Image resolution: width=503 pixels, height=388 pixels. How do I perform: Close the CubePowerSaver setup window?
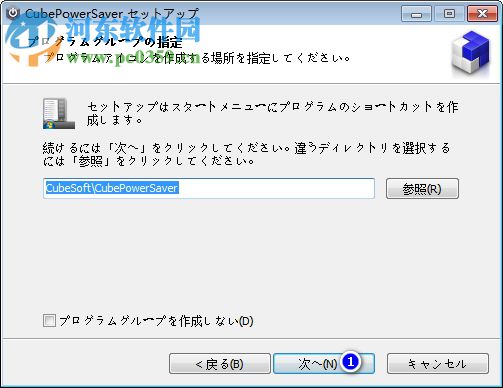point(482,14)
